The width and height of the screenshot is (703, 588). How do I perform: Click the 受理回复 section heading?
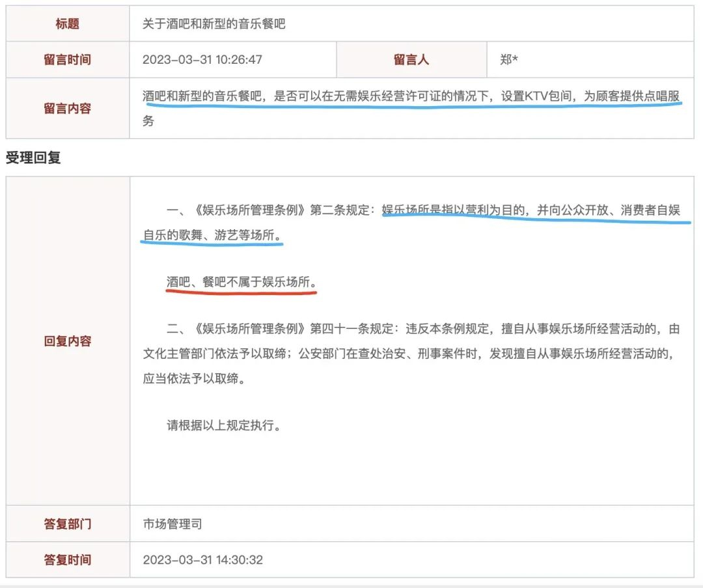33,158
